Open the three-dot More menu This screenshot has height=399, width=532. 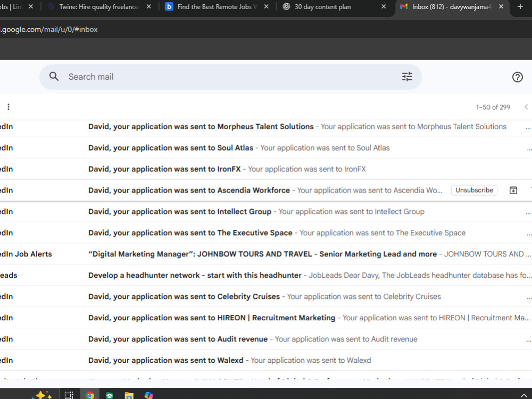[9, 107]
